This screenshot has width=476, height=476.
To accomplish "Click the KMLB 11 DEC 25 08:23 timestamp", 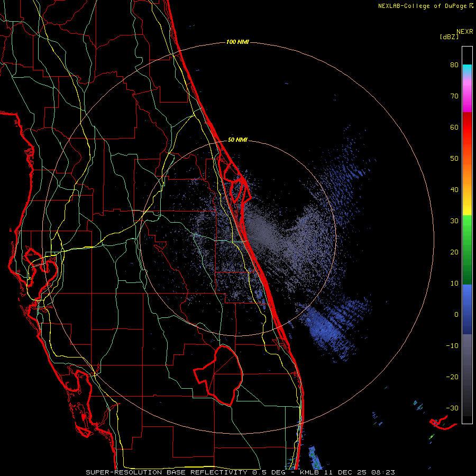I will pyautogui.click(x=347, y=472).
